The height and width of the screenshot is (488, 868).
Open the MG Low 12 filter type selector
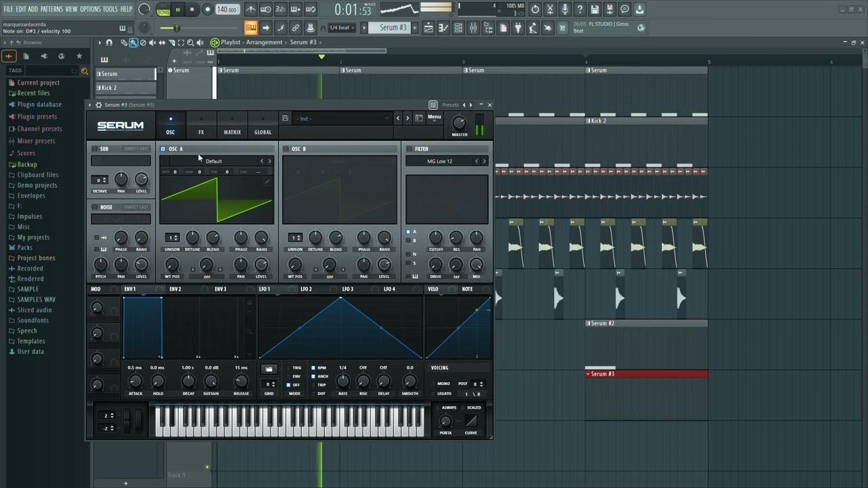pos(439,161)
